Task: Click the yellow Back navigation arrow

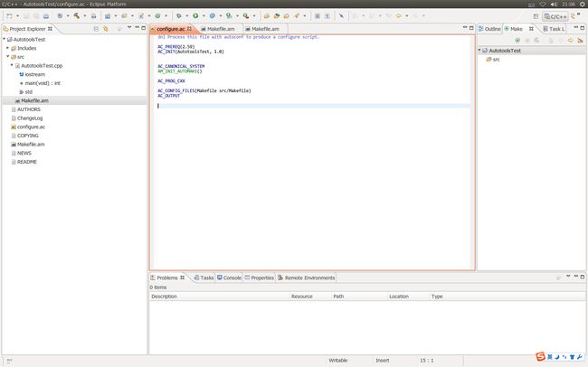Action: click(399, 16)
